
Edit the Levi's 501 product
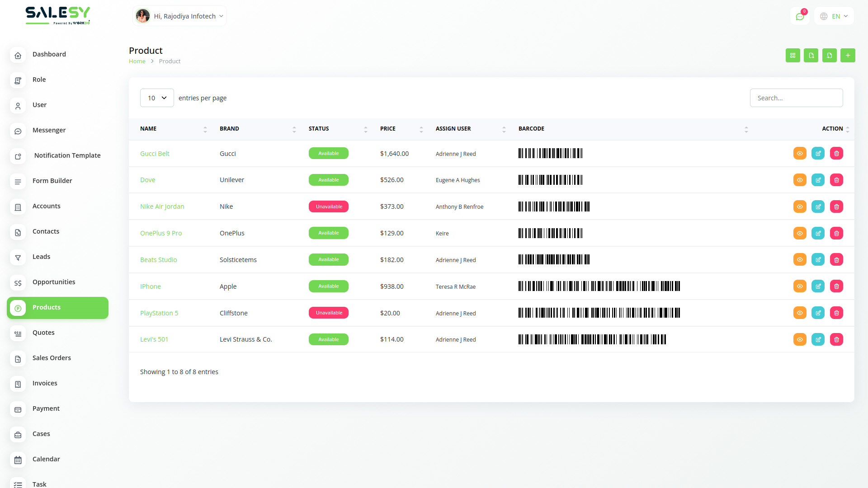point(818,340)
